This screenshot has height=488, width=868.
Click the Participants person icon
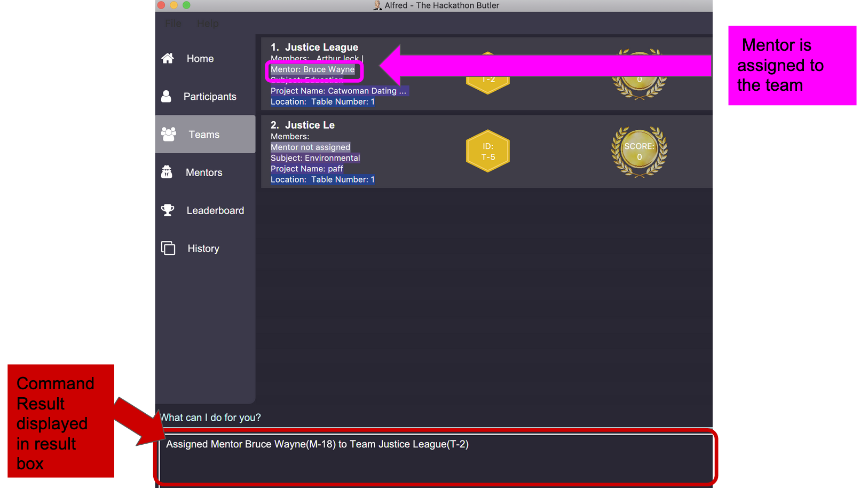click(167, 96)
